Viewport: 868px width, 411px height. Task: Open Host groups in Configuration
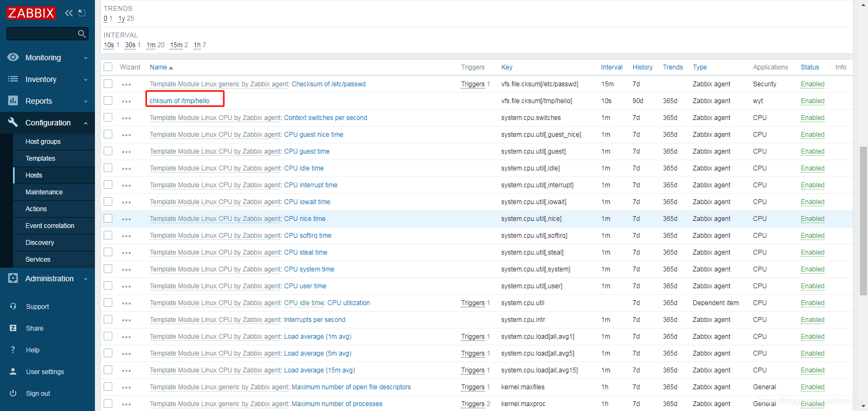coord(43,142)
